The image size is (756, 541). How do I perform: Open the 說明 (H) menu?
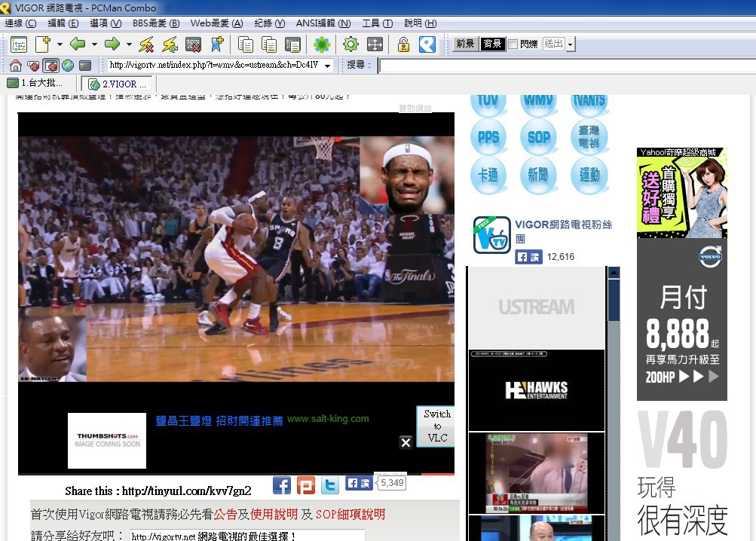(x=421, y=23)
